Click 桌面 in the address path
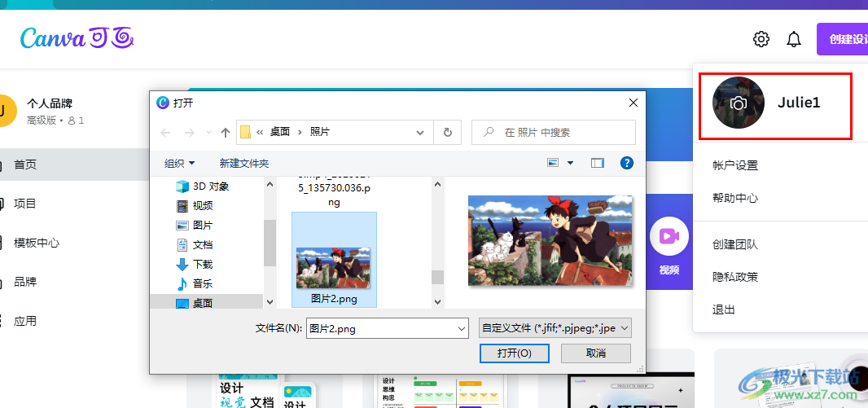 [279, 132]
